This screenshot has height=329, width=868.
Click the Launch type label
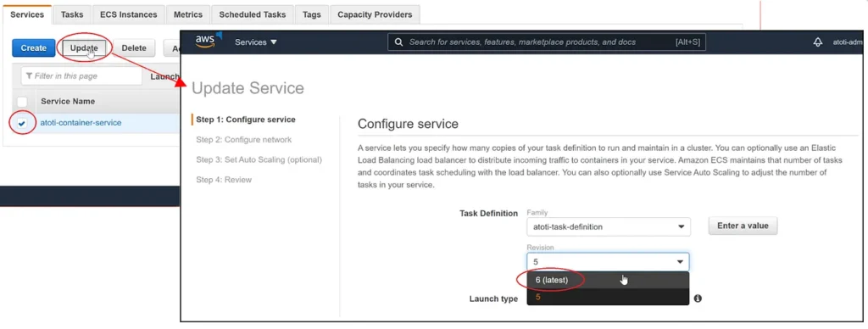pos(494,298)
